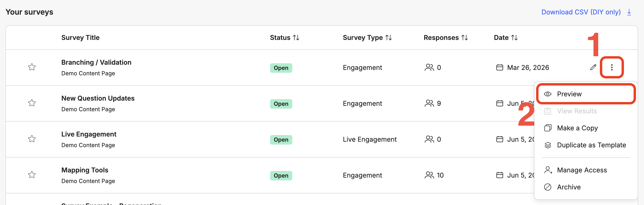Open the New Question Updates survey
The image size is (644, 205).
click(98, 98)
